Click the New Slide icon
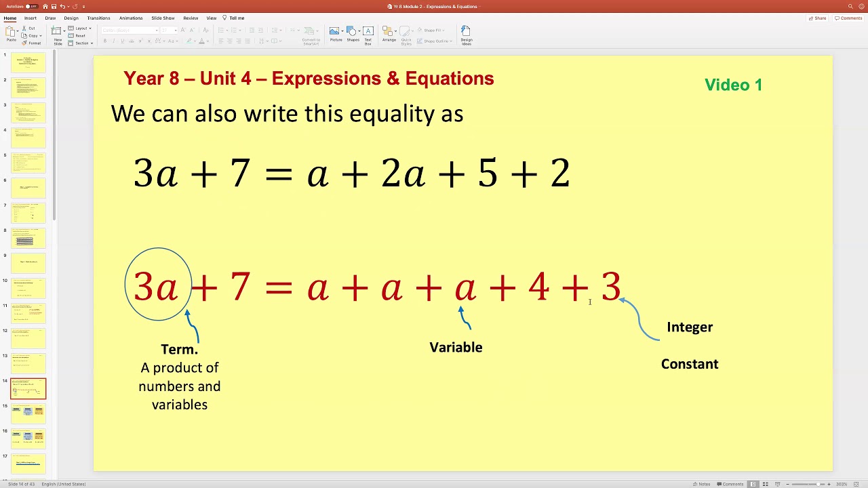The image size is (868, 488). pyautogui.click(x=56, y=31)
